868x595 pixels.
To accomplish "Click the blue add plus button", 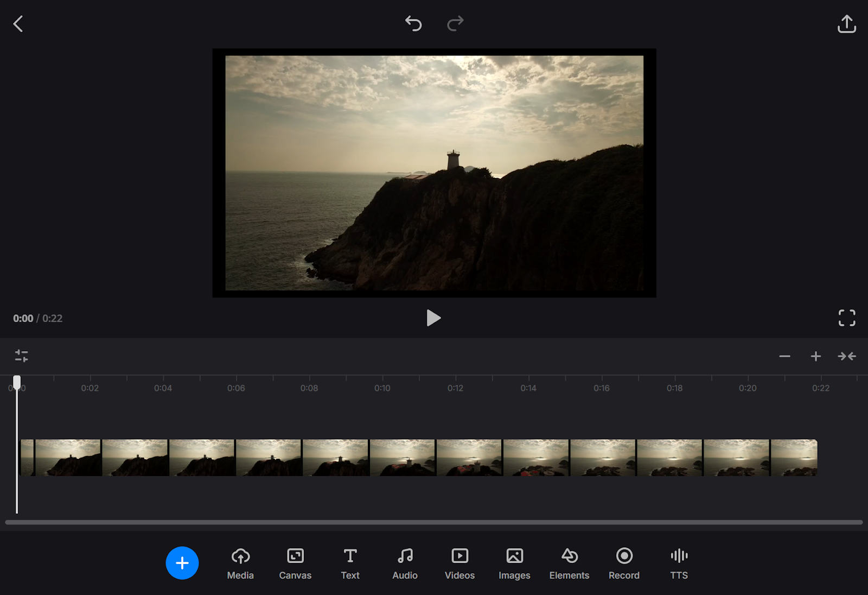I will (182, 563).
